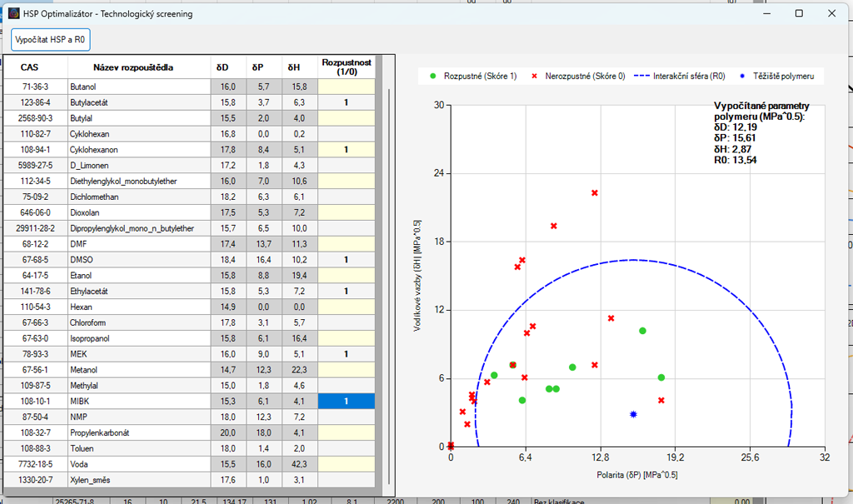Select the Rozpustnost cell for D_Limonen

pos(347,166)
